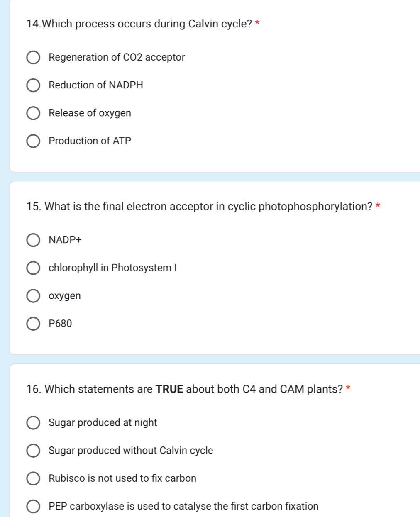Click question 14 title text
The width and height of the screenshot is (420, 517).
point(139,24)
